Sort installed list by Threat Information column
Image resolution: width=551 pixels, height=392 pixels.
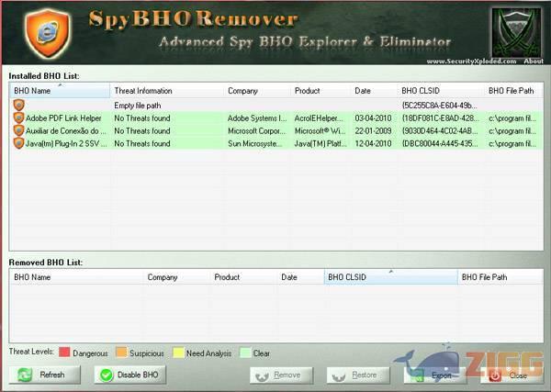(x=167, y=92)
